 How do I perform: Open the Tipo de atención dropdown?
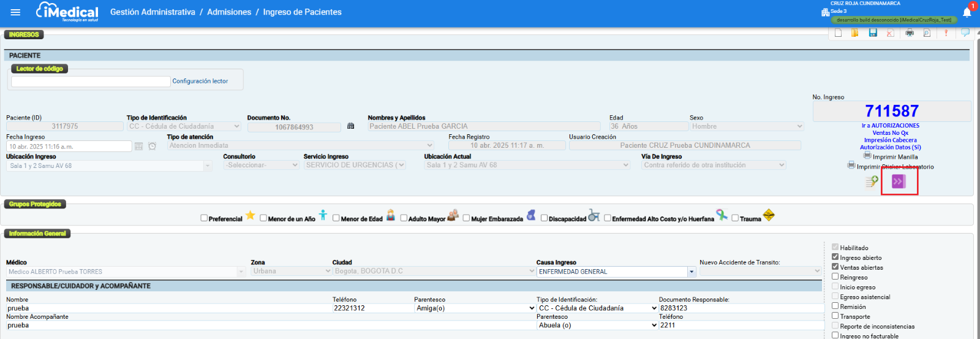tap(301, 146)
